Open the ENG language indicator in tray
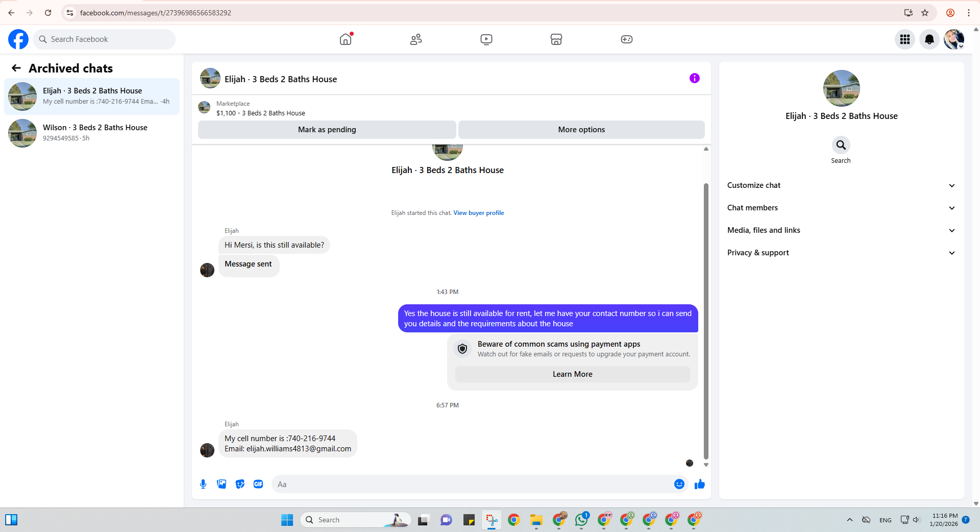 coord(886,520)
